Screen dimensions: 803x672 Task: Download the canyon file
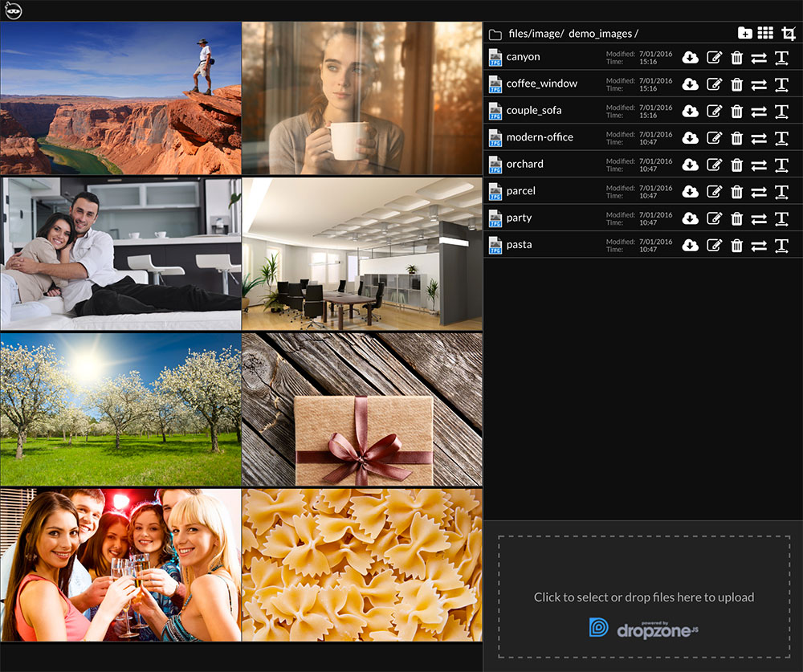(691, 57)
